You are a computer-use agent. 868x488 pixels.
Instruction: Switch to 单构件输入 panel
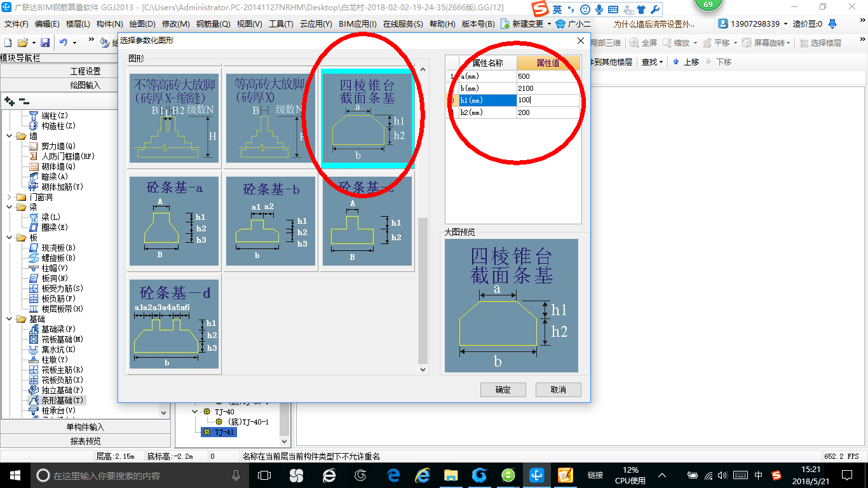pyautogui.click(x=86, y=427)
